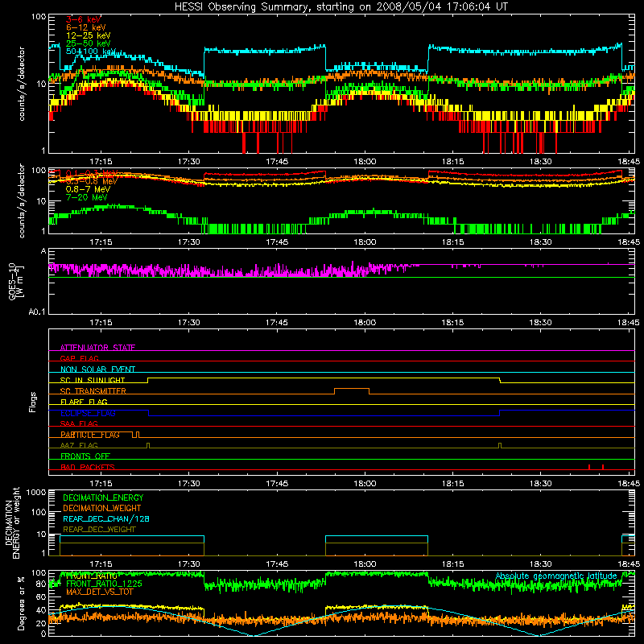This screenshot has height=644, width=644.
Task: Click the green 7-20 MeV legend label
Action: (86, 197)
